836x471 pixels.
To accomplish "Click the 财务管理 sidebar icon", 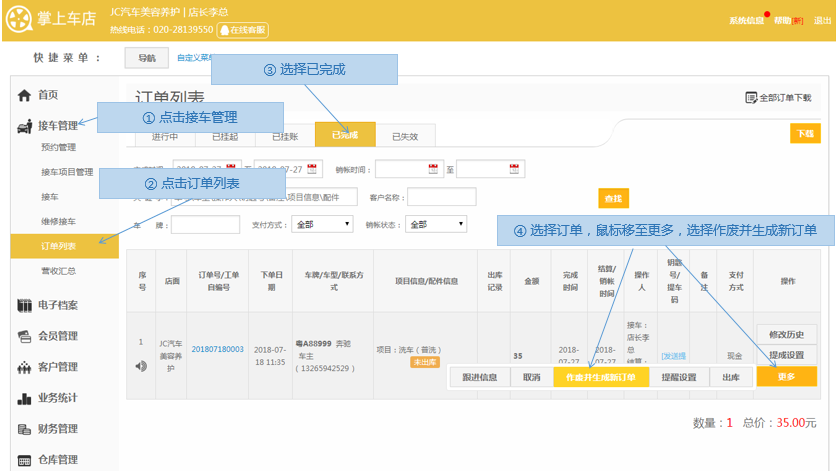I will coord(24,429).
